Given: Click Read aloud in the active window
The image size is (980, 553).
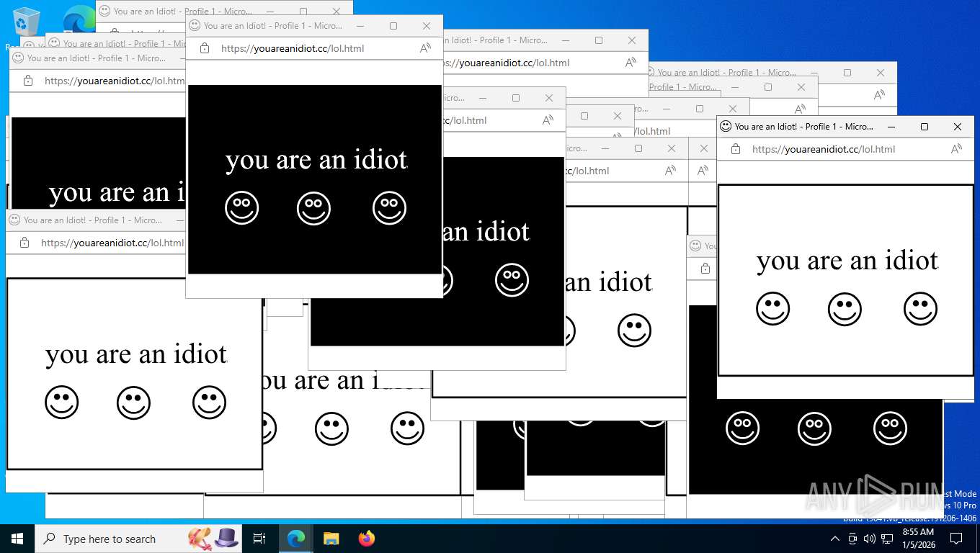Looking at the screenshot, I should tap(956, 149).
